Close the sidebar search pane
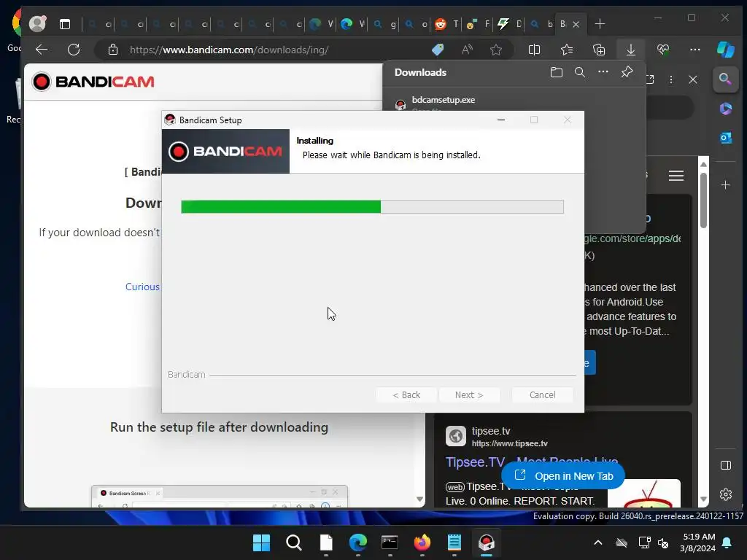The image size is (747, 560). (693, 79)
